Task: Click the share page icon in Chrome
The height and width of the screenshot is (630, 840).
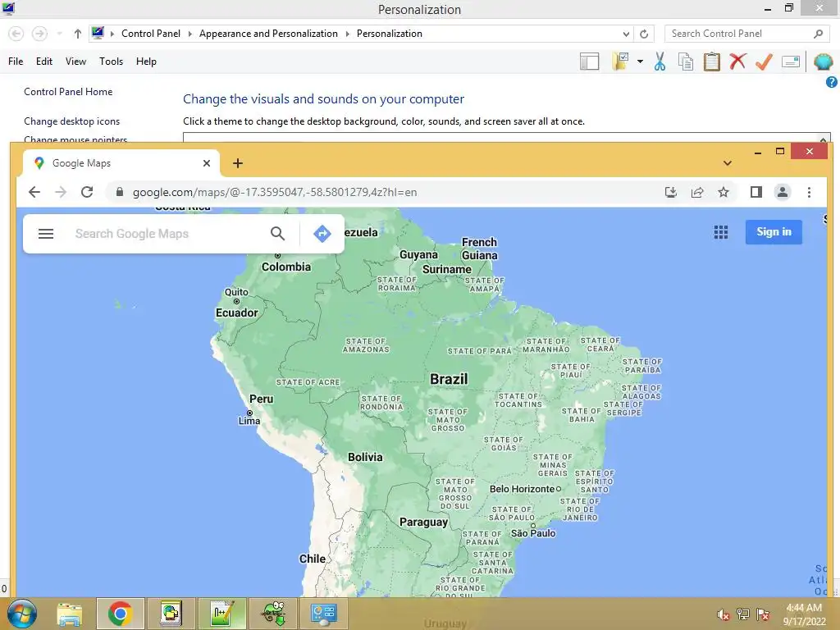Action: 697,192
